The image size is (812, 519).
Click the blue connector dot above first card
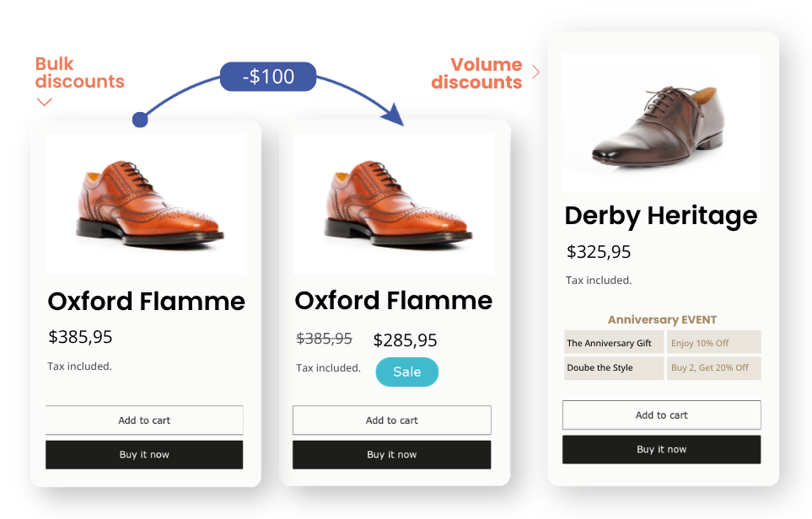pos(139,119)
